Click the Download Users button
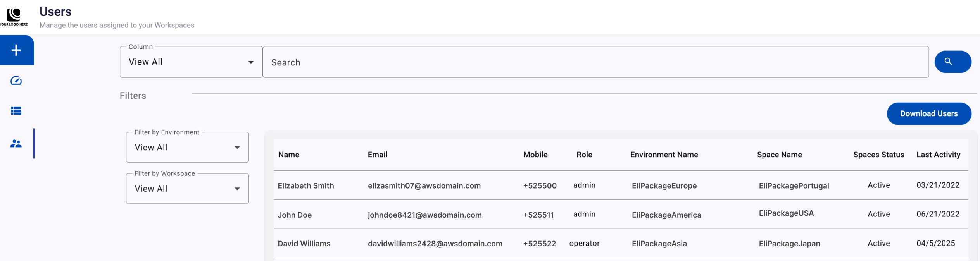The width and height of the screenshot is (980, 261). (929, 113)
